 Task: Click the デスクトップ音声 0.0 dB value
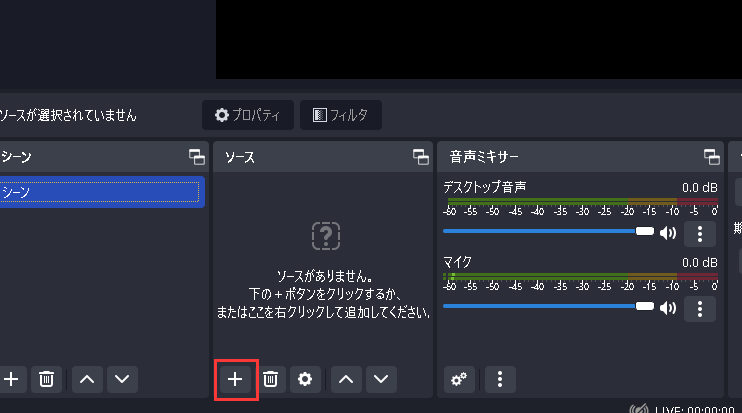click(x=699, y=188)
